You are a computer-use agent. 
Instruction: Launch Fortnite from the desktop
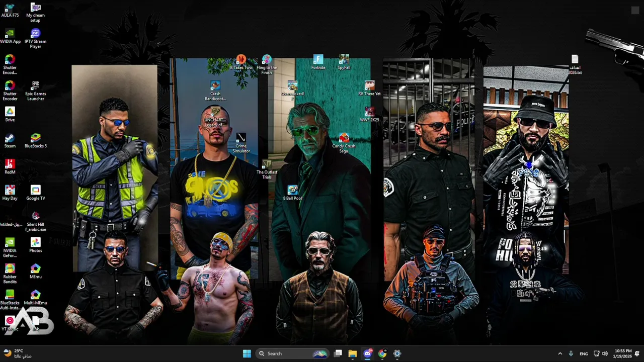click(318, 62)
